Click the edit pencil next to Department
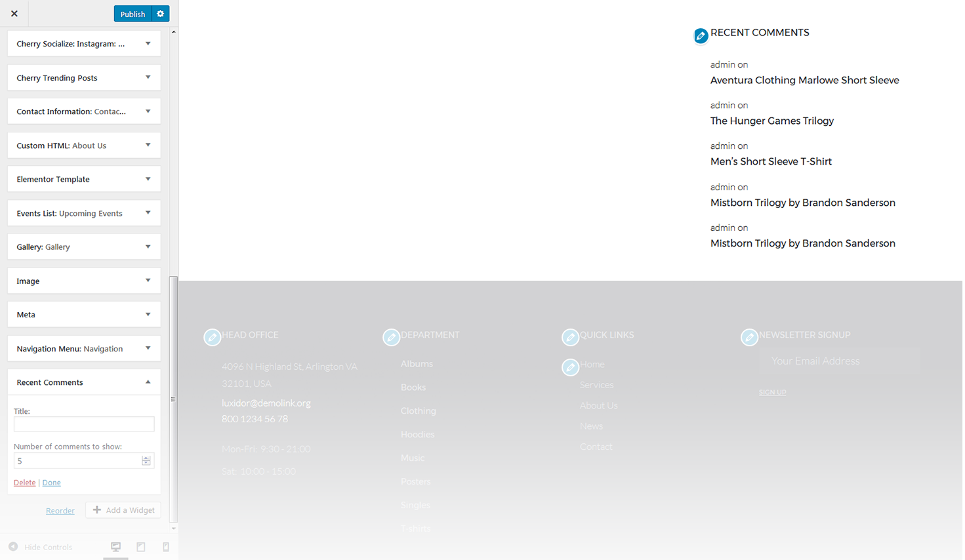The height and width of the screenshot is (560, 965). click(x=391, y=338)
